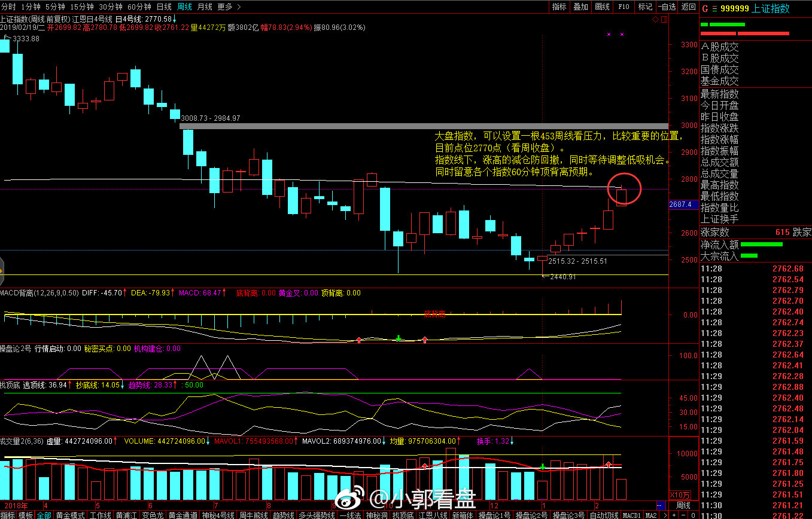This screenshot has width=812, height=519.
Task: Click the 上证指数 title in the right panel
Action: (771, 8)
